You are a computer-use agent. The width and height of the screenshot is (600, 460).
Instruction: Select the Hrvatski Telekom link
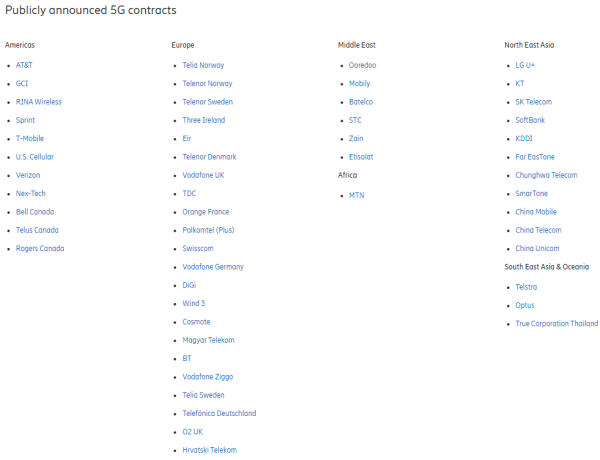[x=210, y=450]
